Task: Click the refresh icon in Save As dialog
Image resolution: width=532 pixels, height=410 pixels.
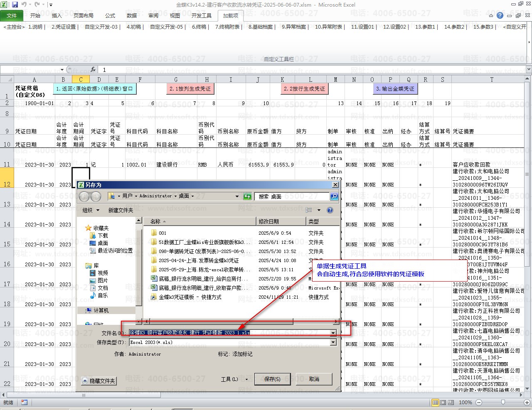Action: click(247, 196)
